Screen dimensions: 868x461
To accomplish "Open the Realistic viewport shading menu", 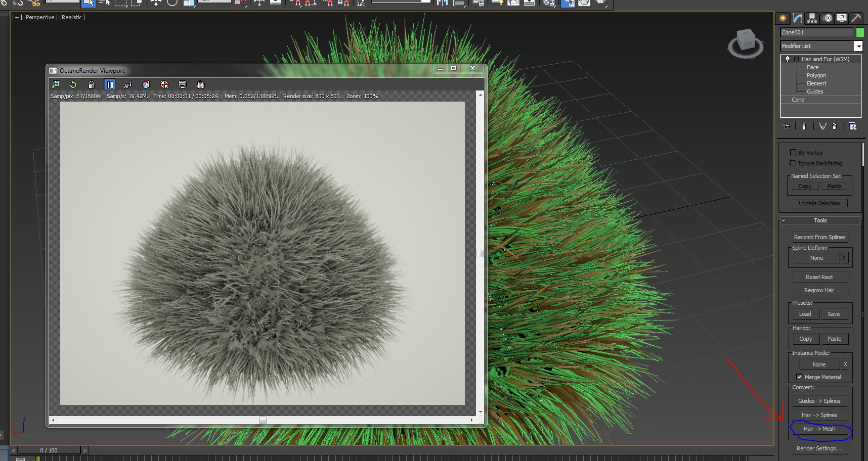I will pyautogui.click(x=72, y=17).
